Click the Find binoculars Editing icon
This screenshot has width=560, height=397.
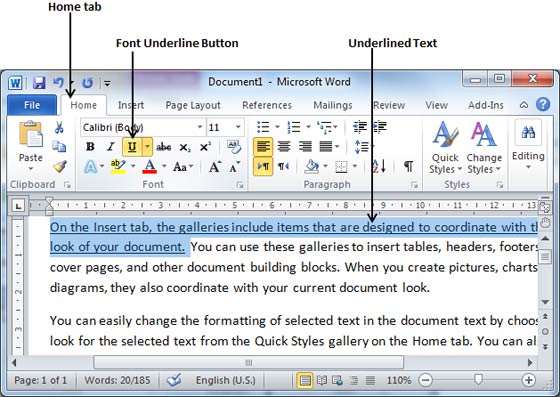528,133
